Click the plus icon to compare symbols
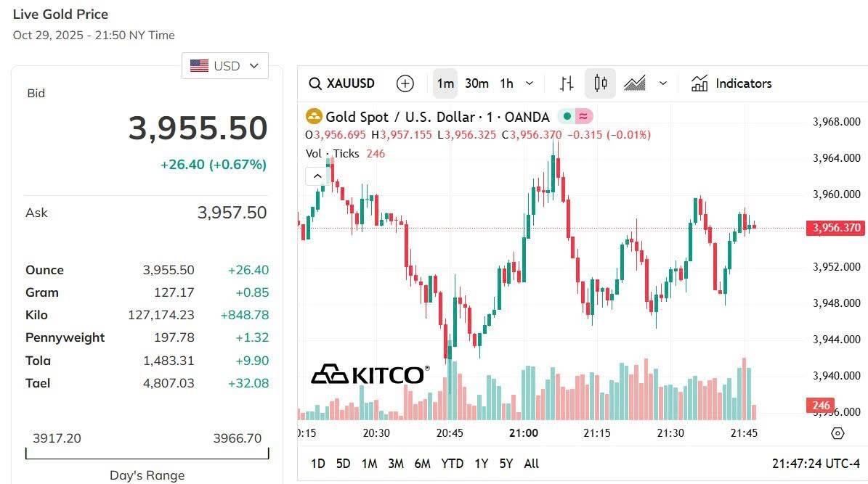This screenshot has width=868, height=484. [405, 83]
